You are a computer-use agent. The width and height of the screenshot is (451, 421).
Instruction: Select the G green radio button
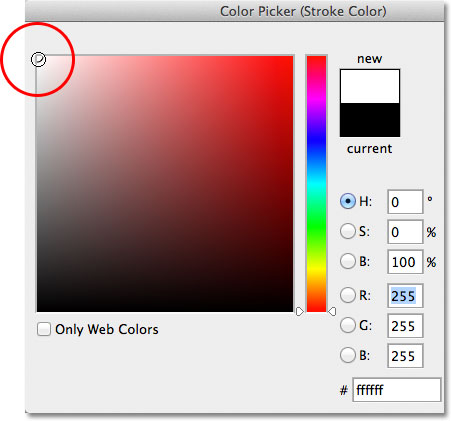[x=348, y=325]
